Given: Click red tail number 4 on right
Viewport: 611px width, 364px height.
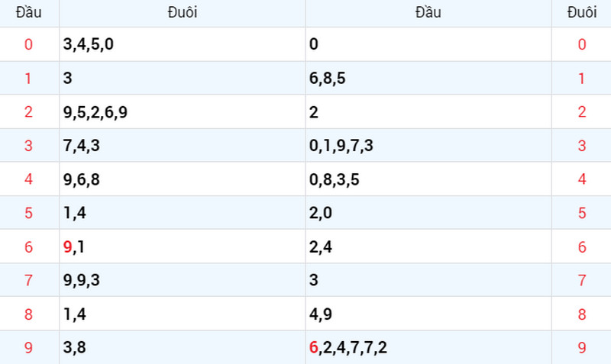Looking at the screenshot, I should tap(582, 179).
